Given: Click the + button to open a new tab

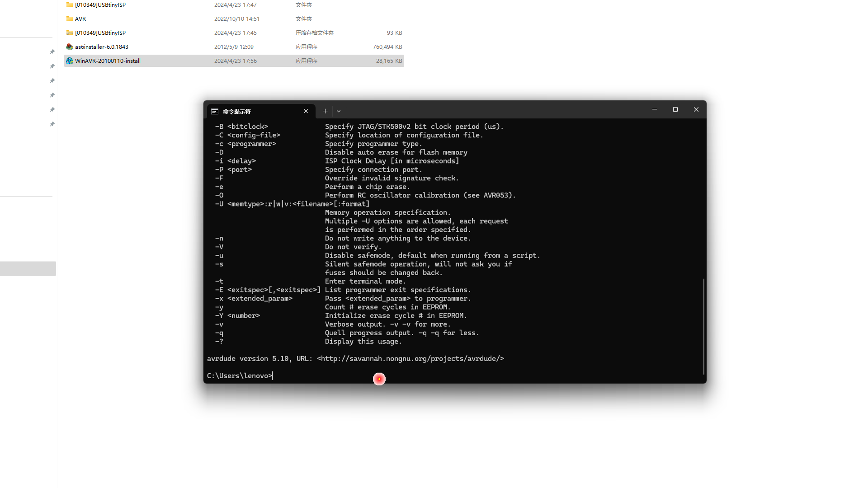Looking at the screenshot, I should [x=325, y=111].
